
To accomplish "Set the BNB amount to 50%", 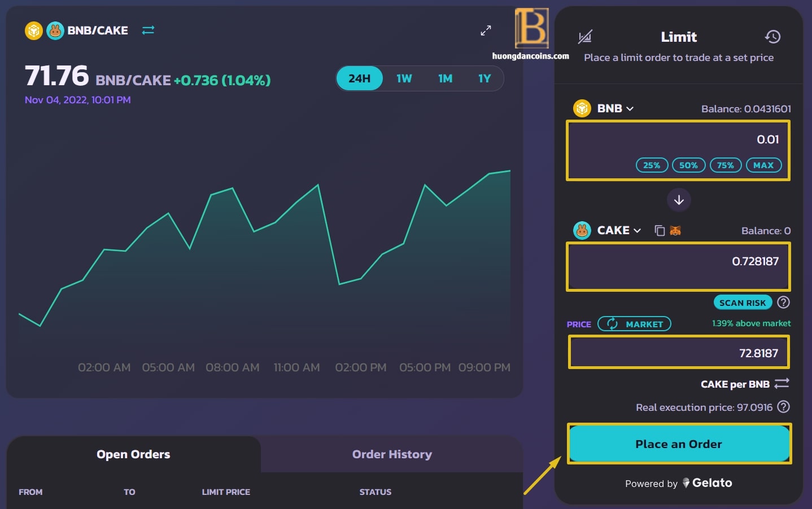I will pyautogui.click(x=688, y=165).
